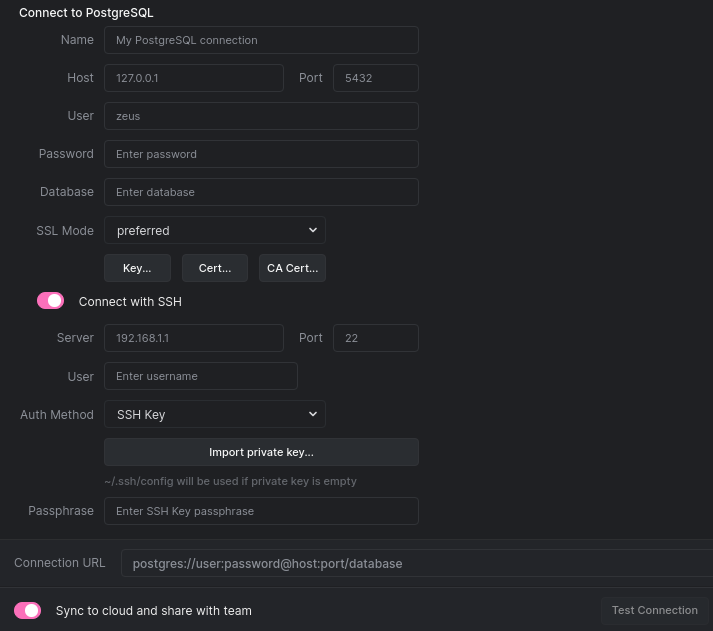The width and height of the screenshot is (713, 631).
Task: Click the Test Connection button
Action: [x=655, y=610]
